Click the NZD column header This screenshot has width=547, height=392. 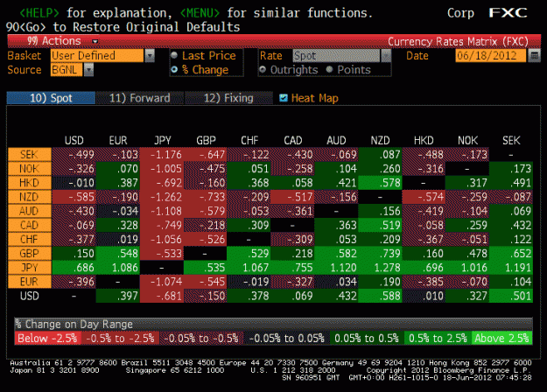[380, 141]
